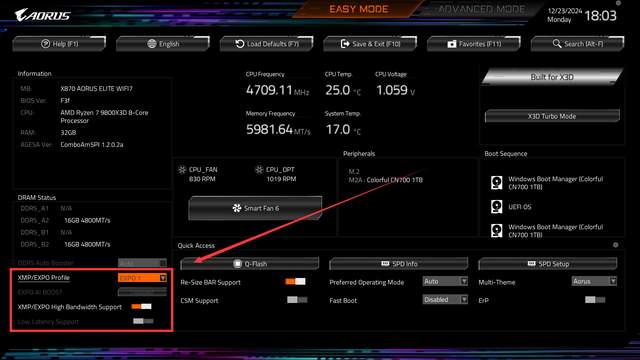The width and height of the screenshot is (640, 360).
Task: Open the XMP/EXPO Profile dropdown
Action: [x=142, y=278]
